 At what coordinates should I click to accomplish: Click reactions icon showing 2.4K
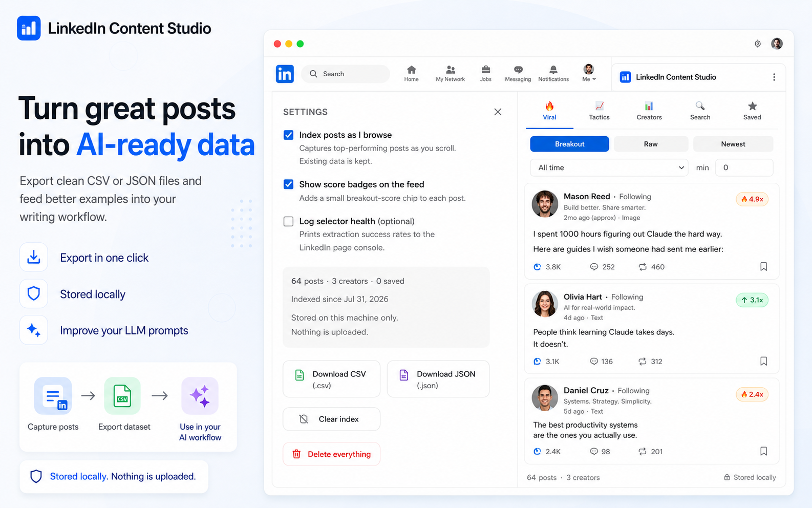click(x=537, y=452)
